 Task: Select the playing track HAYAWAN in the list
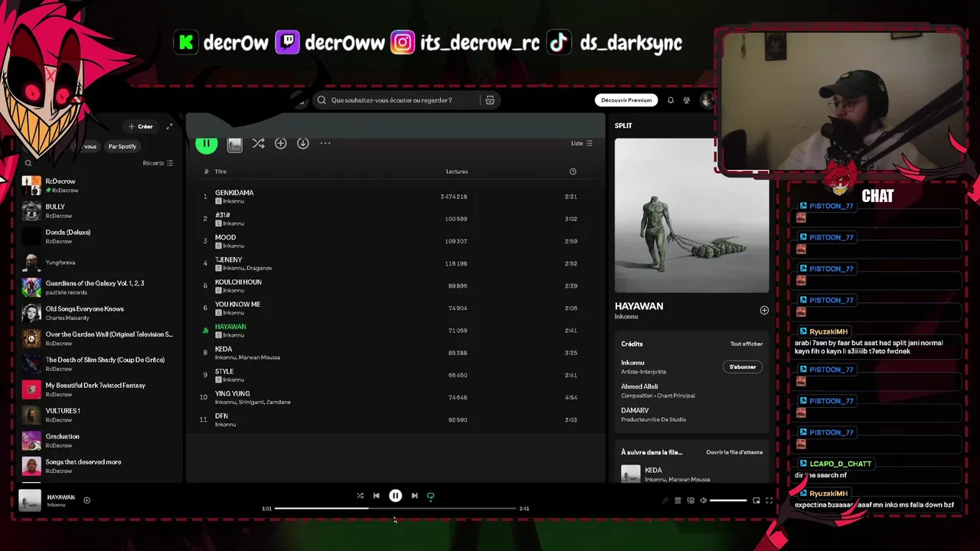point(396,330)
